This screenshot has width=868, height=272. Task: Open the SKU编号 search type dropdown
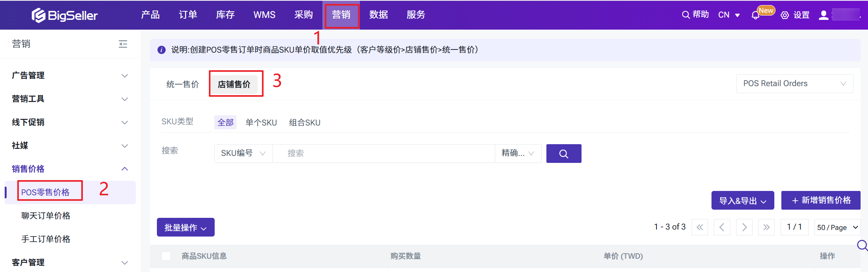243,154
